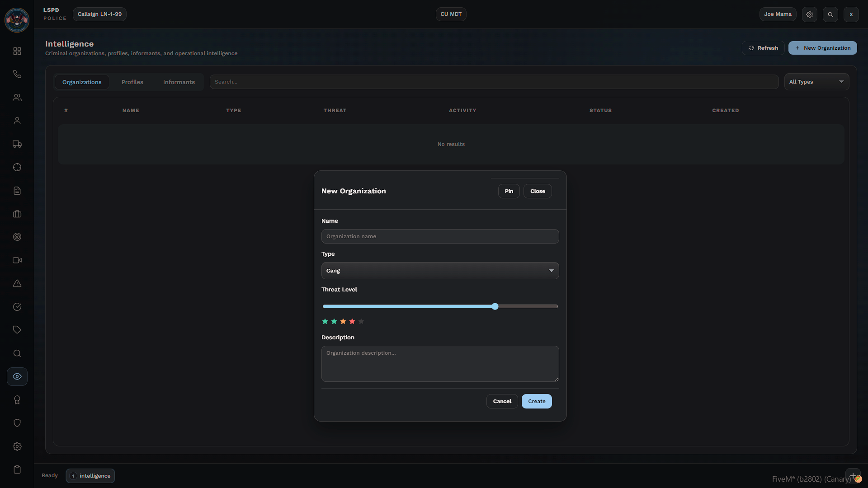Expand the Type dropdown showing Gang
The height and width of the screenshot is (488, 868).
(x=440, y=271)
